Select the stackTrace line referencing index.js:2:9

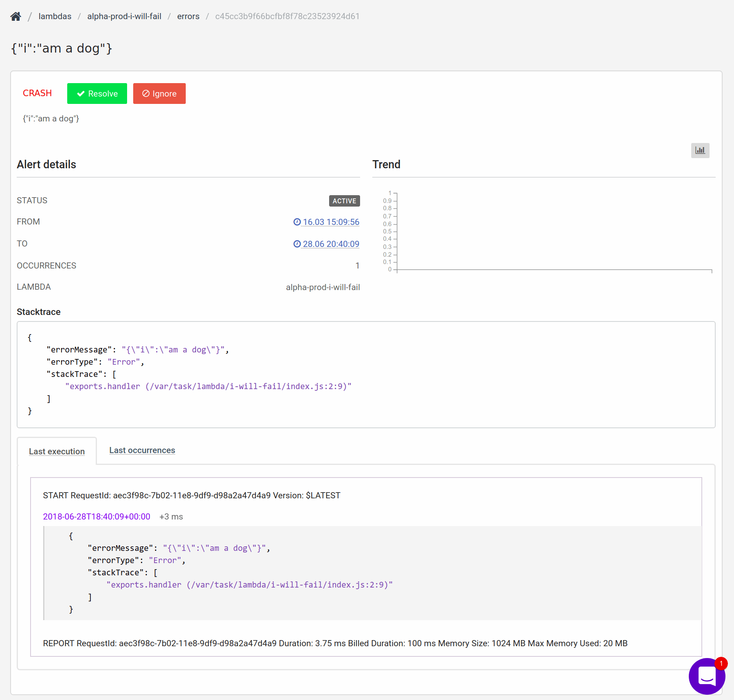coord(208,386)
